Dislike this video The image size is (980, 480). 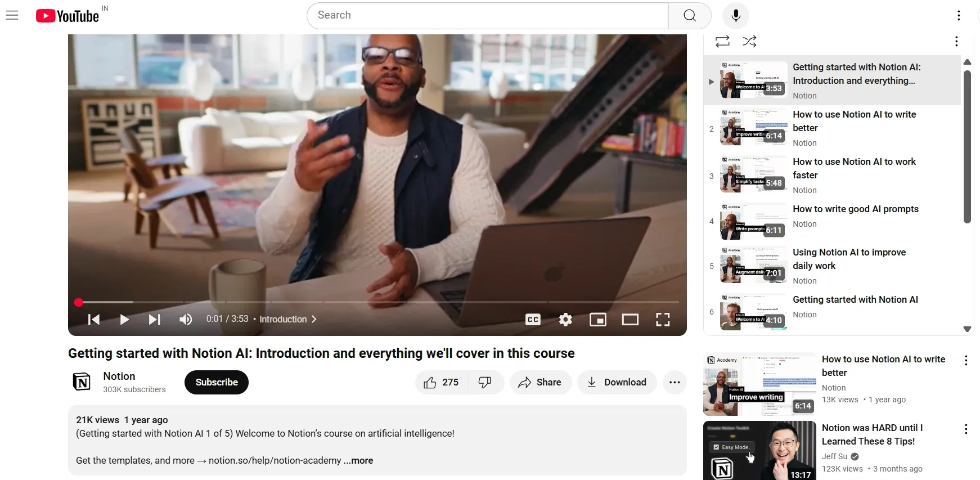click(x=485, y=383)
